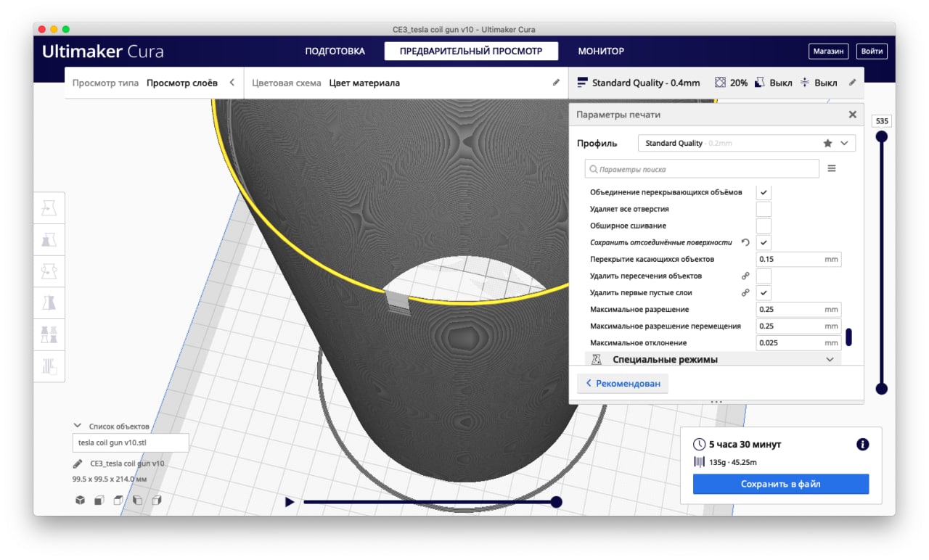Click the build plate adhesion icon
The height and width of the screenshot is (560, 929).
805,83
